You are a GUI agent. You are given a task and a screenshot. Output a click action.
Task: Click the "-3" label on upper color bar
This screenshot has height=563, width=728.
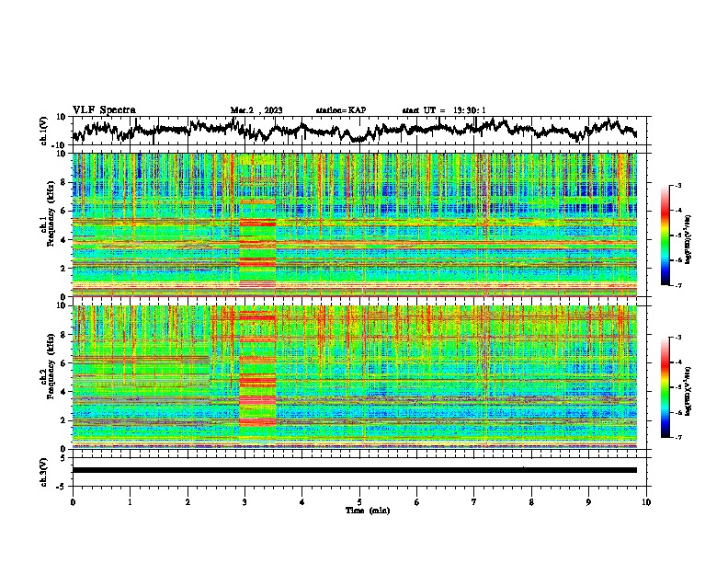click(678, 185)
